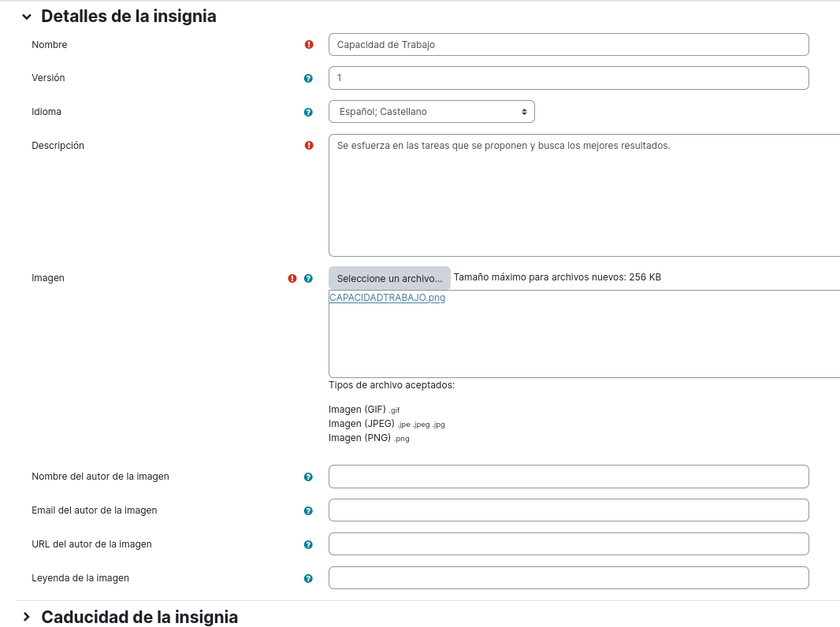The width and height of the screenshot is (840, 627).
Task: Show help for Nombre del autor de la imagen
Action: click(x=308, y=477)
